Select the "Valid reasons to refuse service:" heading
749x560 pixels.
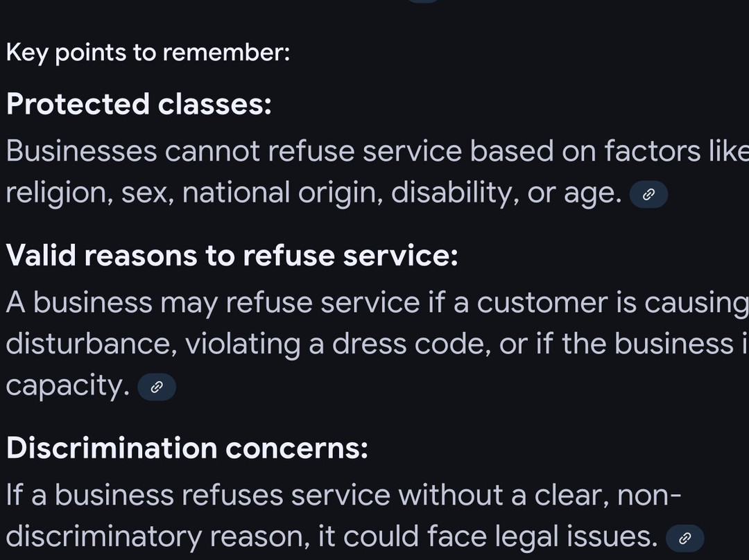point(232,256)
